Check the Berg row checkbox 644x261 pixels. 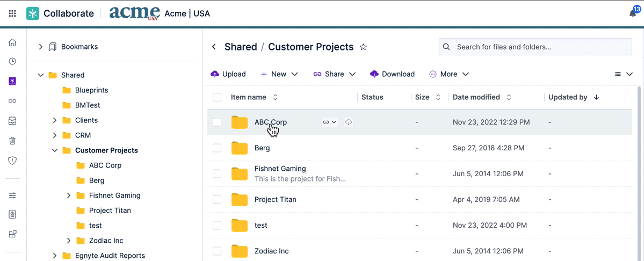217,148
